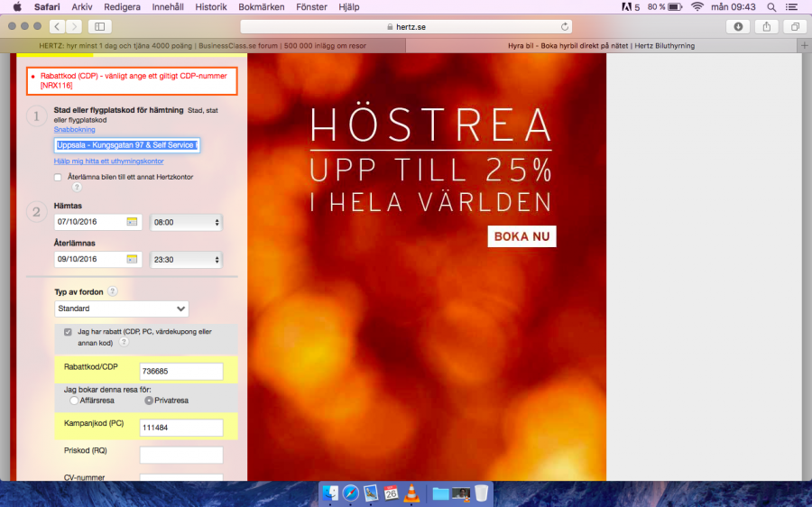Screen dimensions: 812x507
Task: Open pickup time 08:00 dropdown
Action: pos(186,222)
